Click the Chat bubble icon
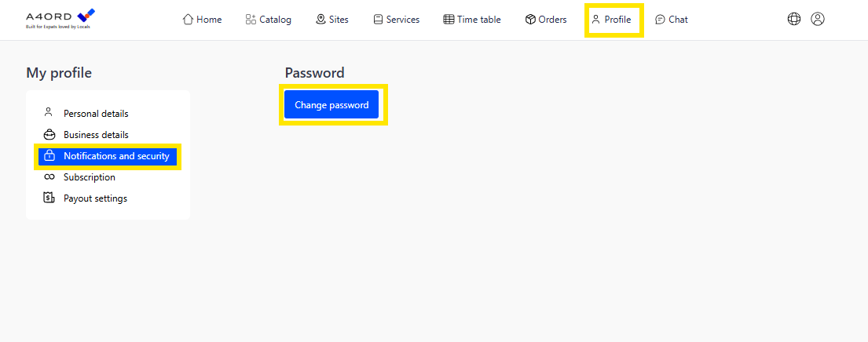868x342 pixels. point(660,20)
